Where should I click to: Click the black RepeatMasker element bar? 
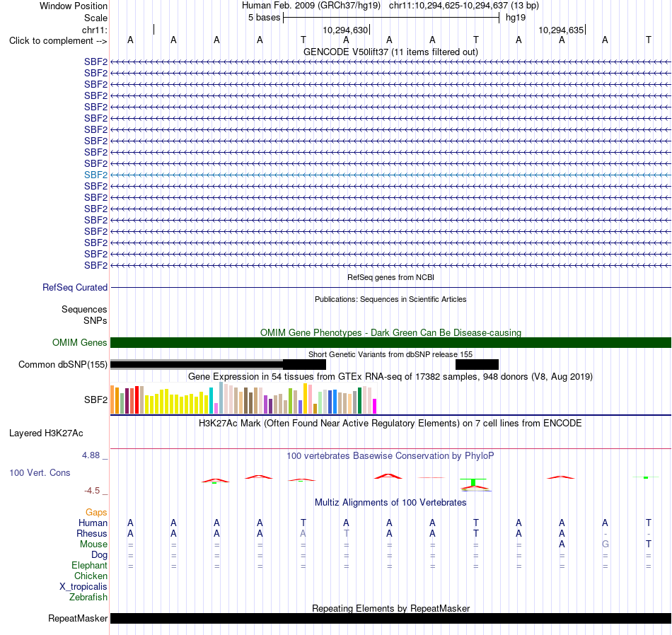click(390, 618)
